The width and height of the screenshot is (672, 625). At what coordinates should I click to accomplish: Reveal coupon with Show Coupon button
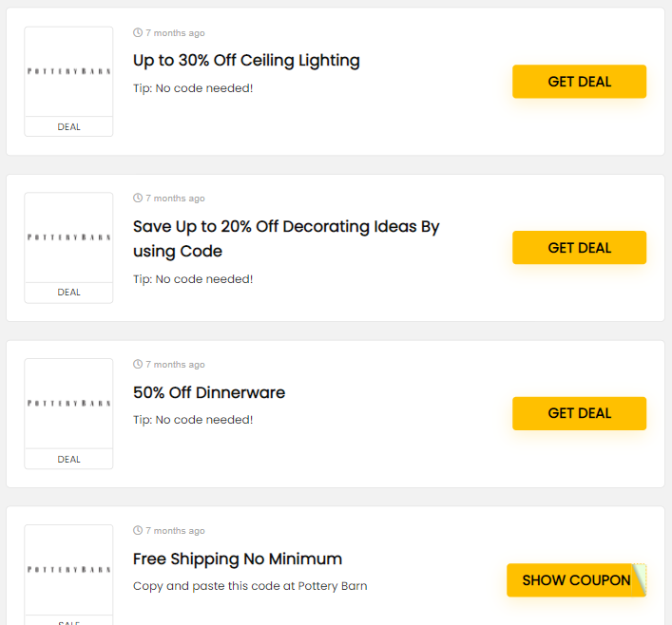pos(575,579)
